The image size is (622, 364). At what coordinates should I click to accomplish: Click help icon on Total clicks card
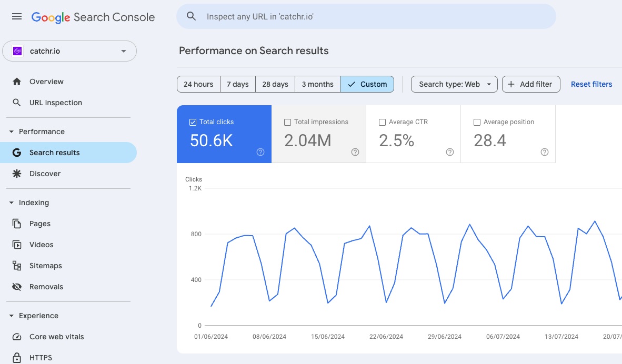(260, 152)
